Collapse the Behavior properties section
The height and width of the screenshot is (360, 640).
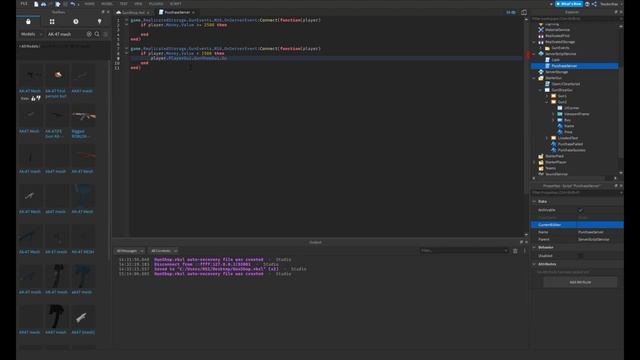(534, 247)
